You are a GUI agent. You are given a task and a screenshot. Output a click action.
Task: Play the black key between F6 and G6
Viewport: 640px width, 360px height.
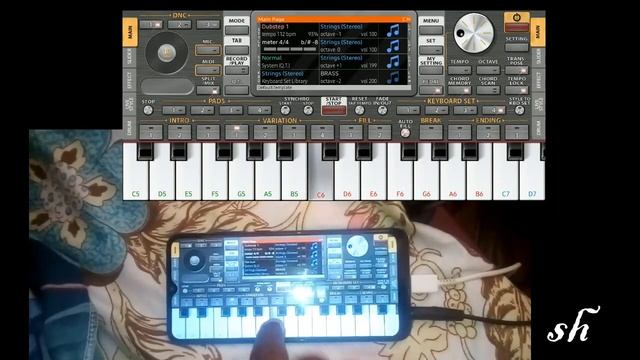pos(409,151)
